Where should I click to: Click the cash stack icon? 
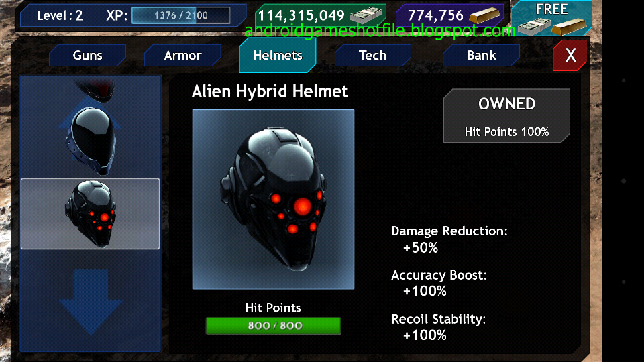tap(366, 15)
